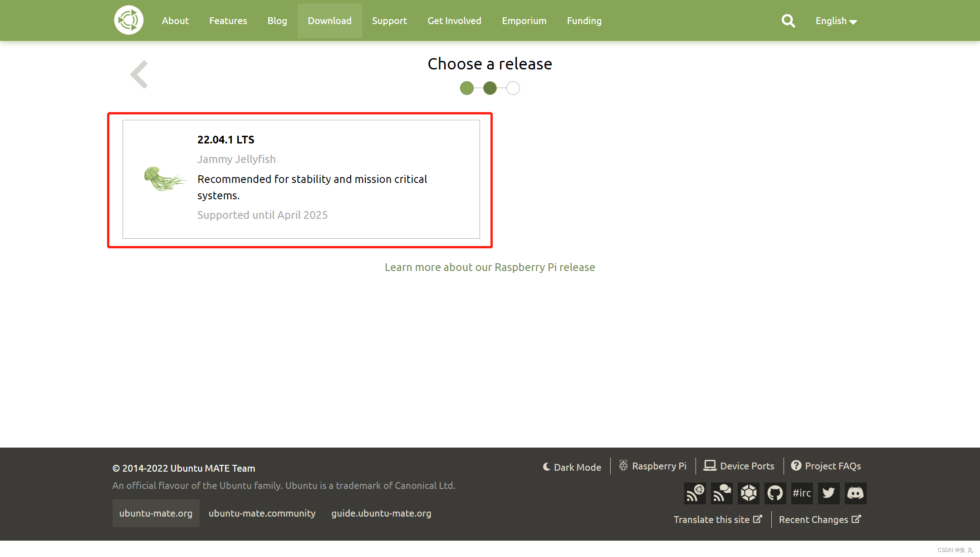The height and width of the screenshot is (557, 980).
Task: Select the Emporium menu item
Action: (524, 20)
